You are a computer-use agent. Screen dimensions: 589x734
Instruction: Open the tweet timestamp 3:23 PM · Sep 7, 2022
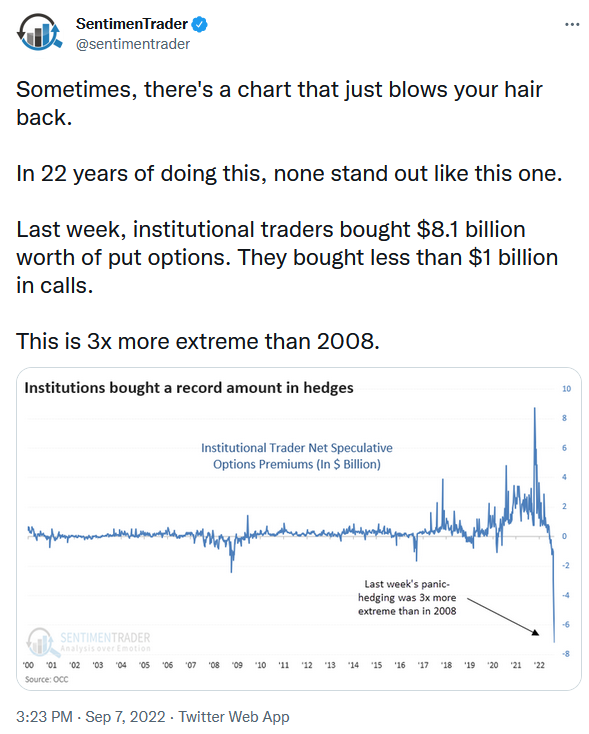pyautogui.click(x=91, y=717)
